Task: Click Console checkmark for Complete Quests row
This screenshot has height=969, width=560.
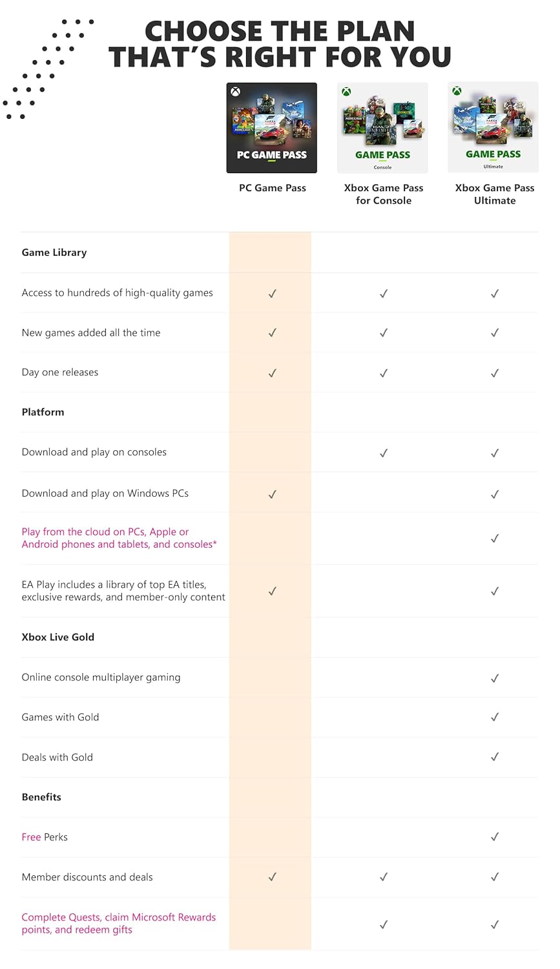Action: coord(384,924)
